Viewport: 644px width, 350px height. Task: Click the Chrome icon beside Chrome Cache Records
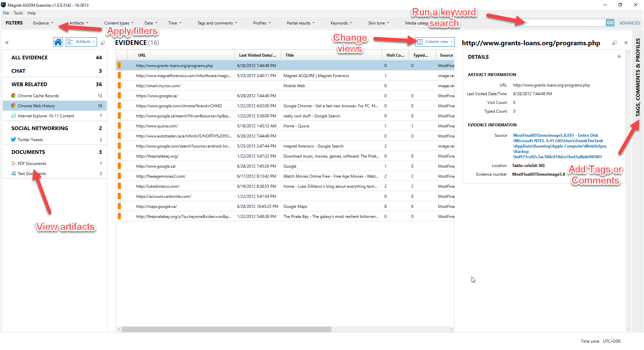click(13, 96)
